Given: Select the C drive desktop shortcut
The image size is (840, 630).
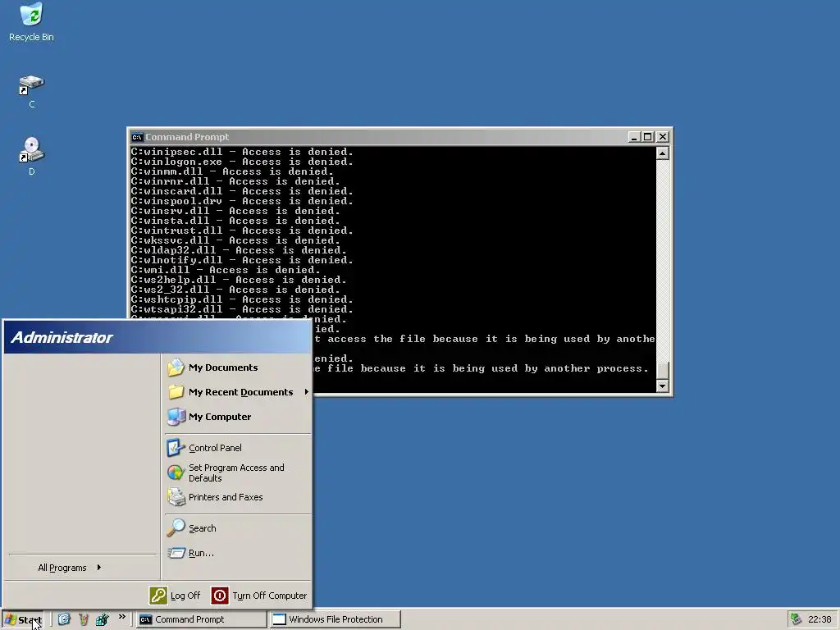Looking at the screenshot, I should click(32, 92).
